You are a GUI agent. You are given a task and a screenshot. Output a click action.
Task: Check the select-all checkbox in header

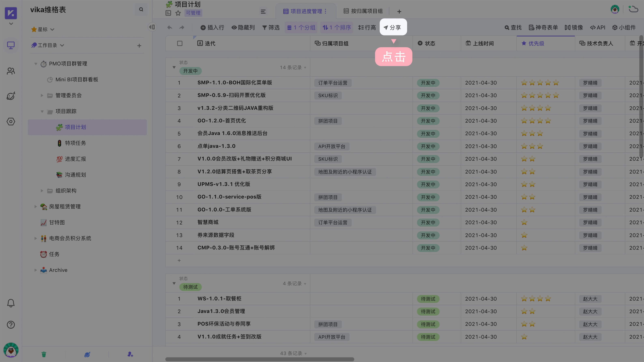(180, 43)
